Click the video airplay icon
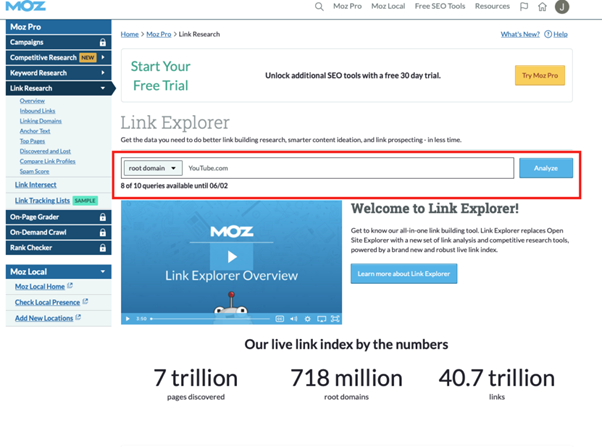602x447 pixels. (321, 319)
